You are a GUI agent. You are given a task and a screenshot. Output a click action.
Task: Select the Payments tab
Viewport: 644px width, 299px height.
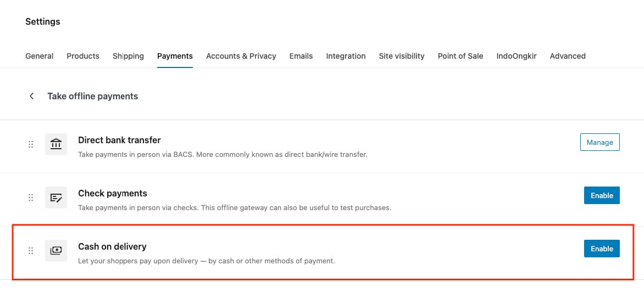[175, 56]
